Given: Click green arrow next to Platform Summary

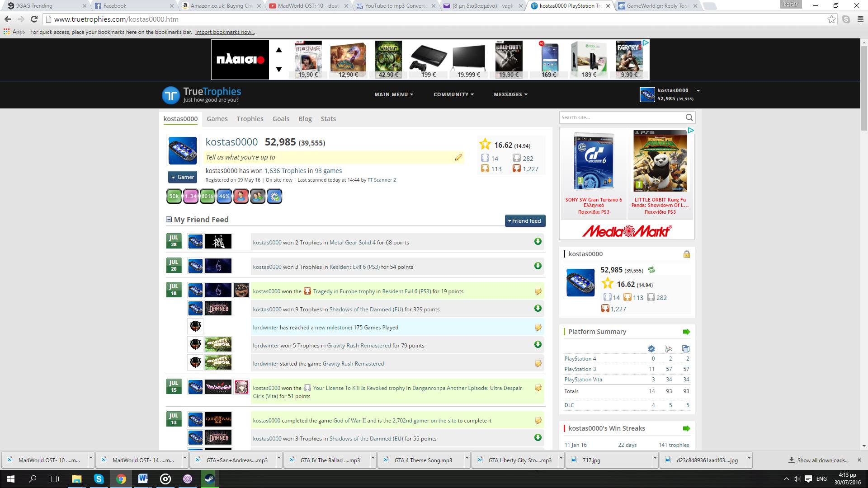Looking at the screenshot, I should (686, 332).
